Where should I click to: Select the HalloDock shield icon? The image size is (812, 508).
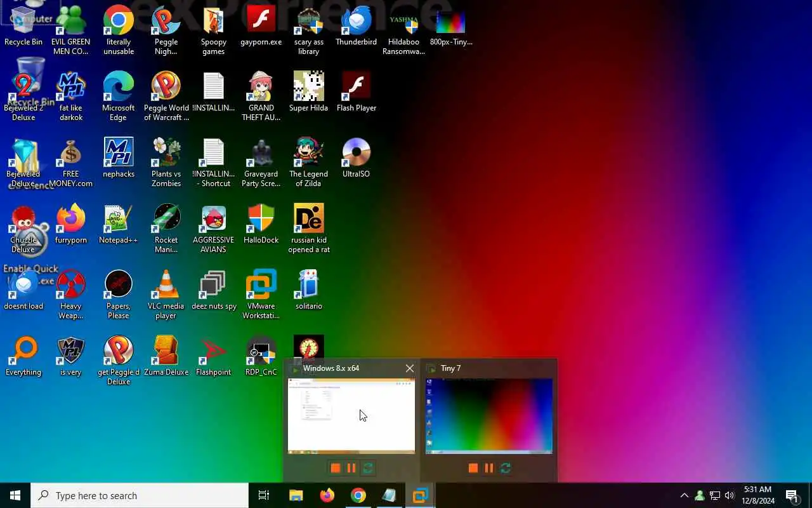tap(261, 224)
